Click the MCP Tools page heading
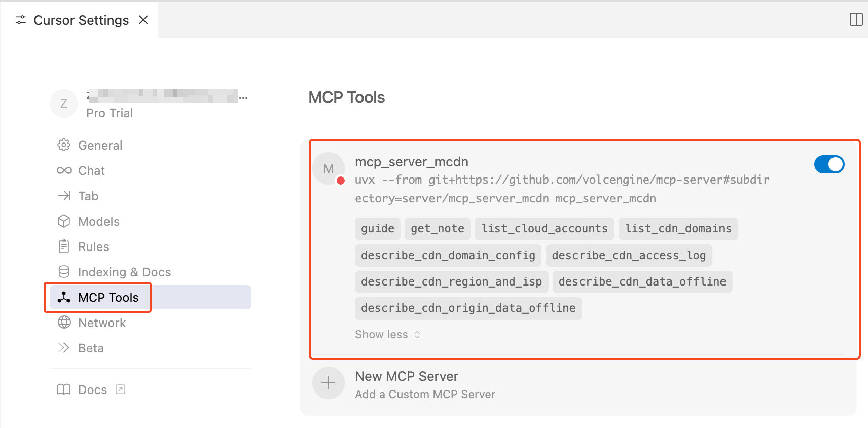Viewport: 868px width, 428px height. pyautogui.click(x=347, y=97)
